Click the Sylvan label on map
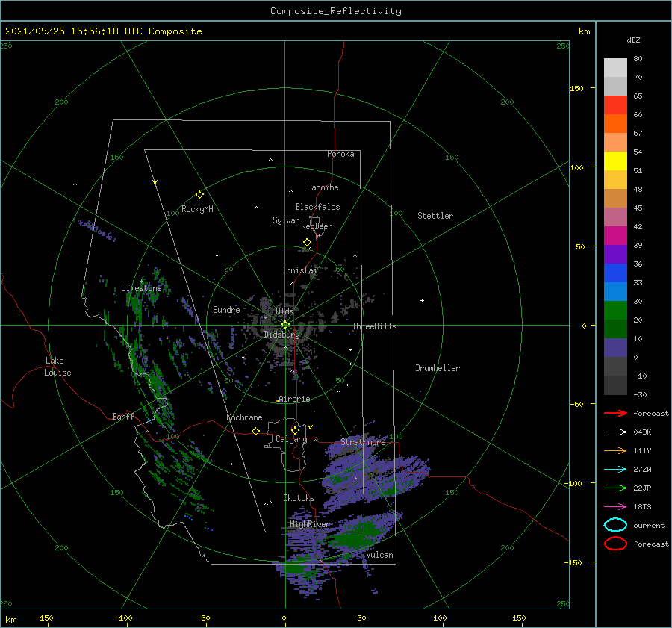 pos(286,220)
